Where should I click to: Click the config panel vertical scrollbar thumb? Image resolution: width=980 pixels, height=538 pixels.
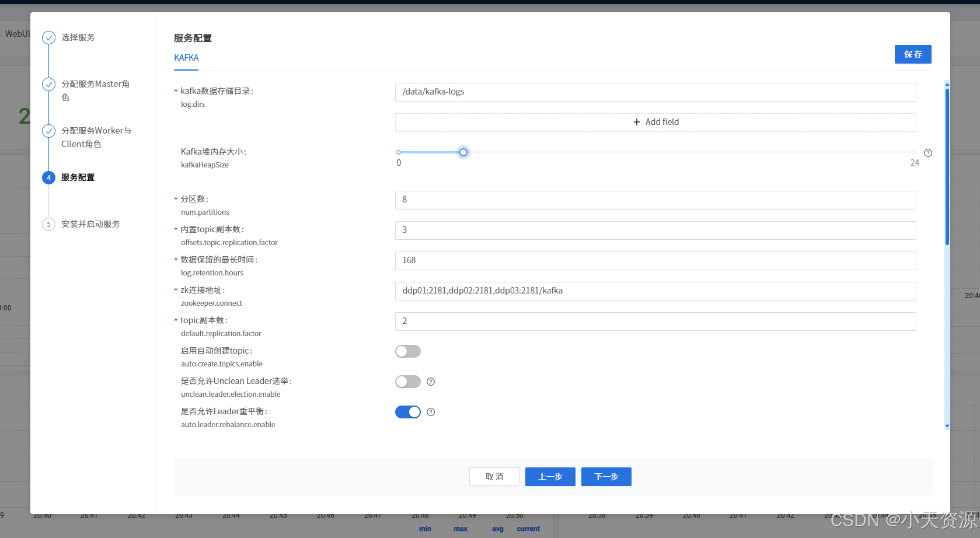(947, 166)
